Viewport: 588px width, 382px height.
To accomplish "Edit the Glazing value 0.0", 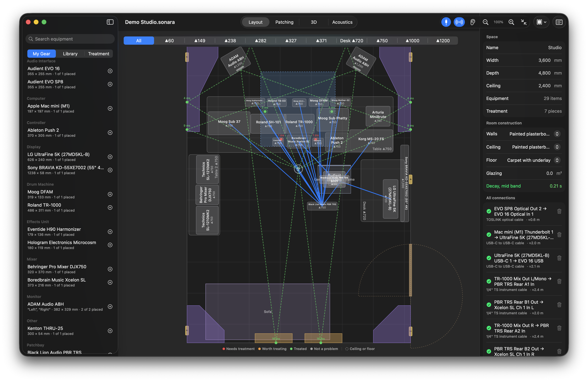I will 550,173.
